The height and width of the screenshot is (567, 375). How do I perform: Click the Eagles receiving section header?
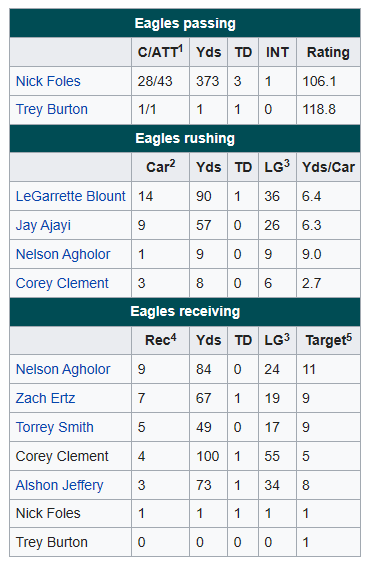pyautogui.click(x=185, y=312)
